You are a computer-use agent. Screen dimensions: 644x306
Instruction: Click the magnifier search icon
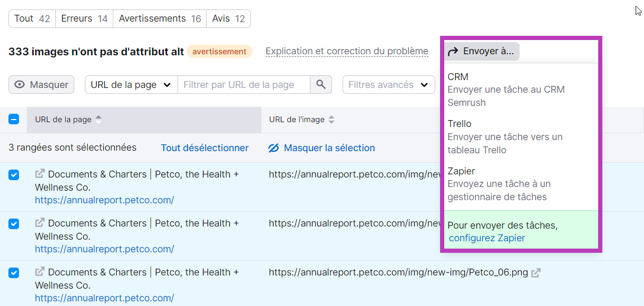tap(321, 84)
